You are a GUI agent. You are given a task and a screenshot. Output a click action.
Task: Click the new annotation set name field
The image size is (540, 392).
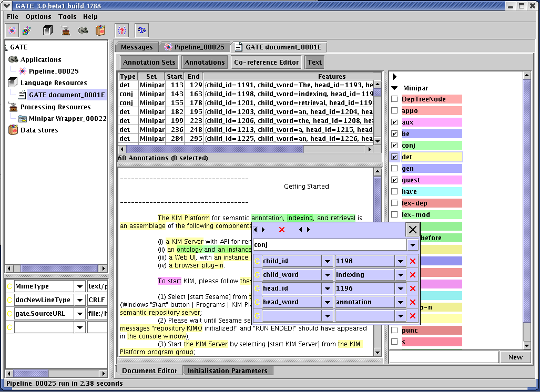click(x=444, y=357)
